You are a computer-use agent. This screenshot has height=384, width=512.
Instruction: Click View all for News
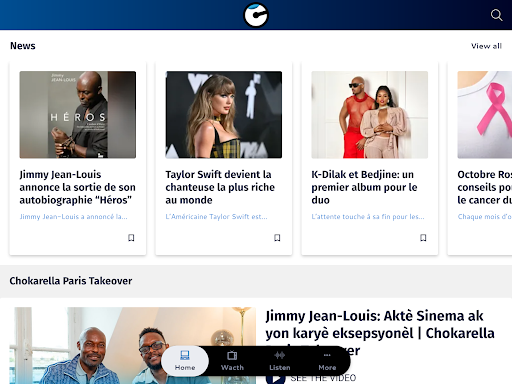(486, 46)
